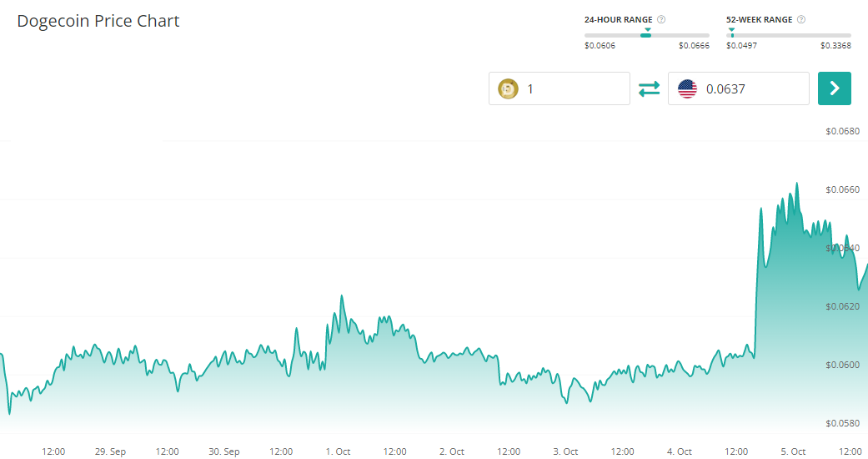Select the 1. Oct date label

[x=338, y=451]
